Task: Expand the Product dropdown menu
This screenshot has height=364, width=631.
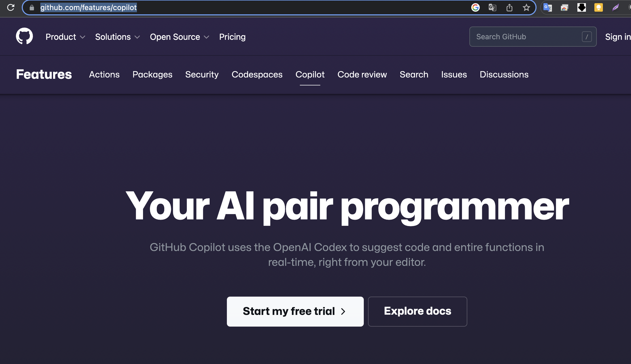Action: (x=65, y=37)
